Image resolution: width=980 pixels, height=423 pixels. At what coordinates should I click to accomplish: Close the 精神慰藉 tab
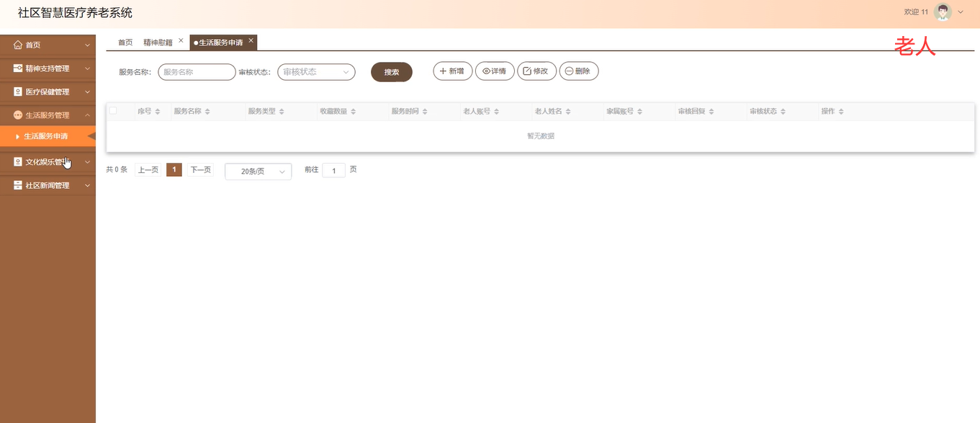pos(181,40)
